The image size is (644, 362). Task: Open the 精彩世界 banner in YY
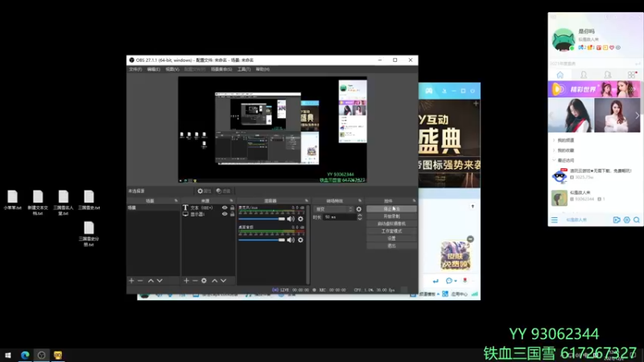click(594, 89)
